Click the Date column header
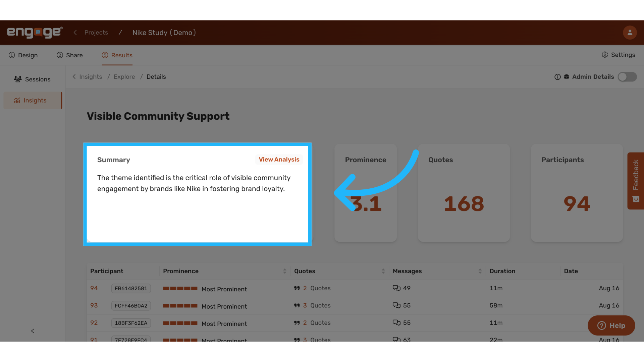The width and height of the screenshot is (644, 362). click(571, 271)
